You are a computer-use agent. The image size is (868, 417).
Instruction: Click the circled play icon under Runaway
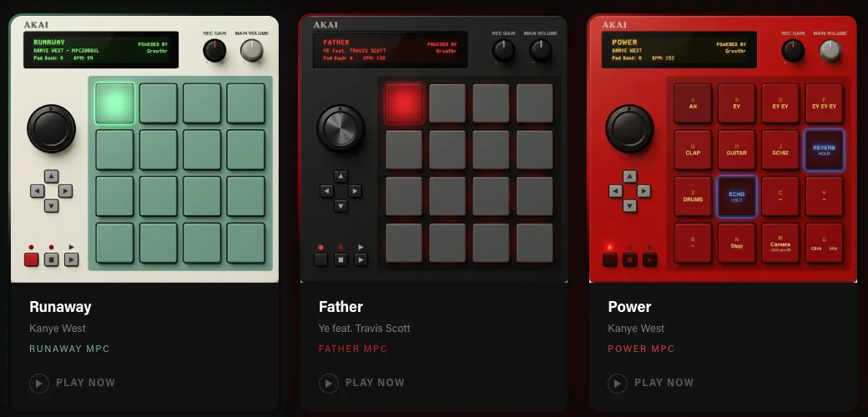39,383
